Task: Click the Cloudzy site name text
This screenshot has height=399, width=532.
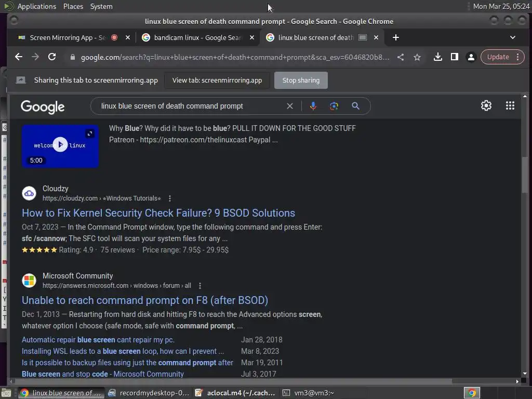Action: 55,188
